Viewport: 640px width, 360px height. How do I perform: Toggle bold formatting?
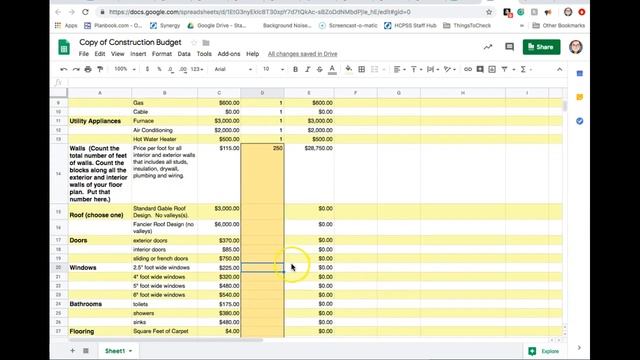click(295, 69)
